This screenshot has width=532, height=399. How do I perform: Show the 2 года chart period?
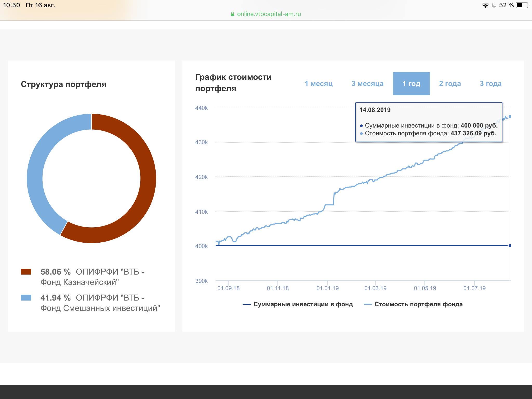click(x=450, y=84)
